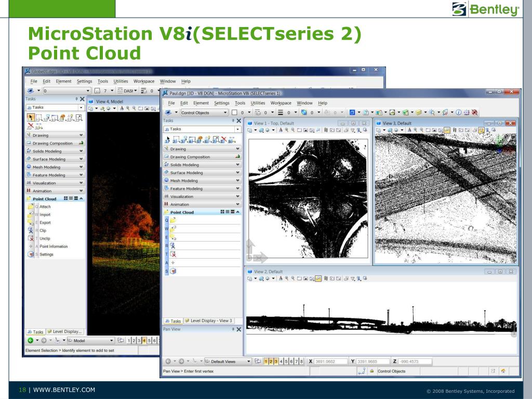This screenshot has height=399, width=532.
Task: Click the T unclip icon in Paul.dgn Point Cloud list
Action: (173, 254)
